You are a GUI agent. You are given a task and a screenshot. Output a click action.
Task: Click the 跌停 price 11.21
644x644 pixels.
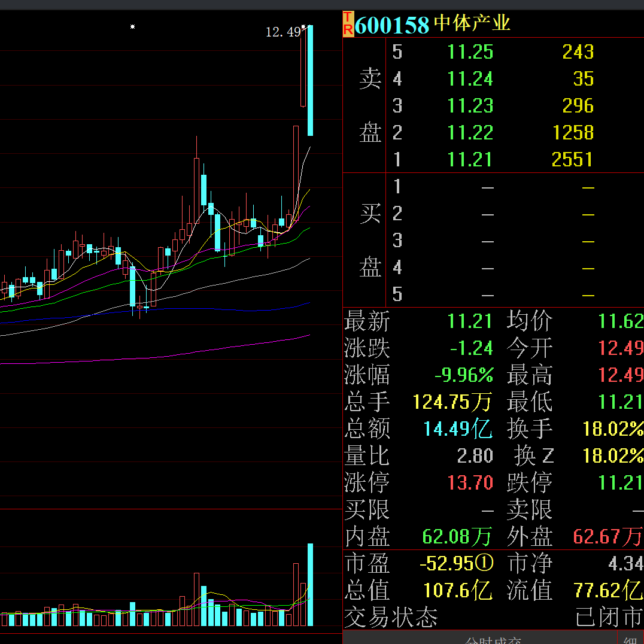(x=621, y=482)
